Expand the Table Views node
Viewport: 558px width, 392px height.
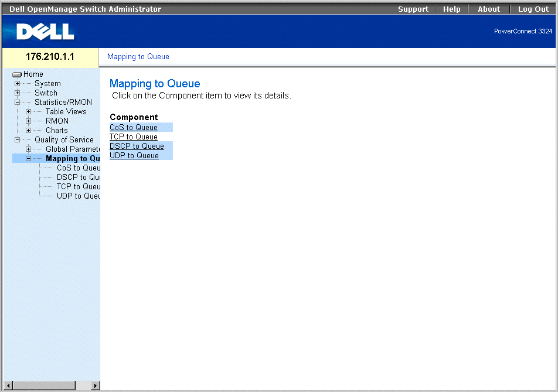pos(29,112)
